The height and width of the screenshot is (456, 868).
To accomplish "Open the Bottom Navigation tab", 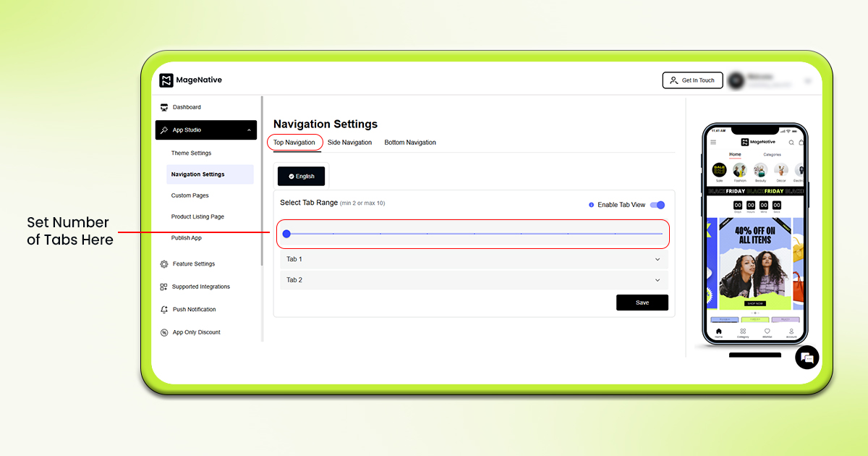I will [410, 143].
